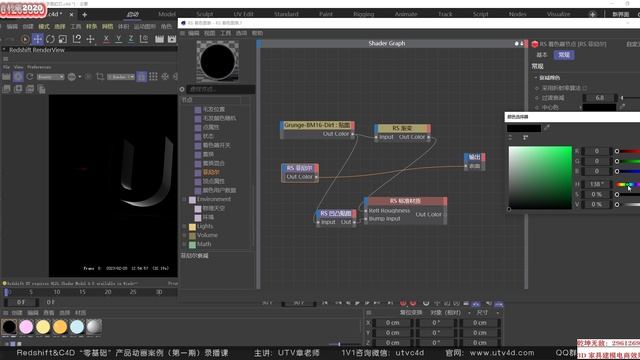Open the RenderView File menu
The width and height of the screenshot is (640, 360).
(x=6, y=67)
